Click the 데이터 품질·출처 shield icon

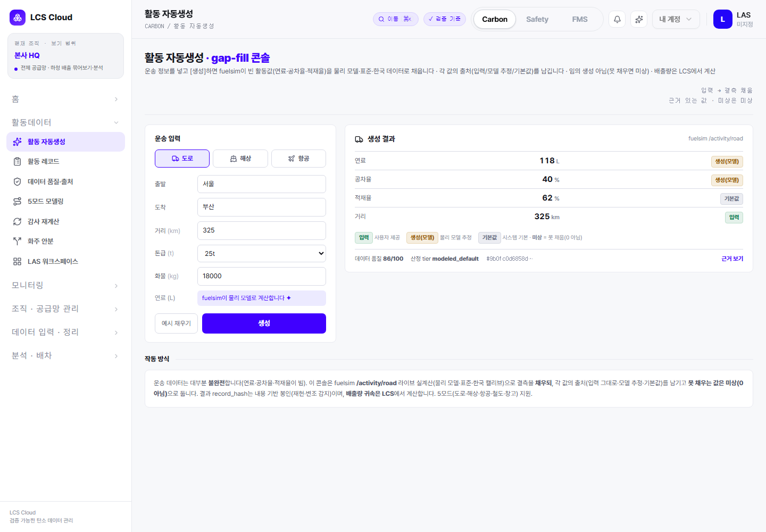[17, 182]
